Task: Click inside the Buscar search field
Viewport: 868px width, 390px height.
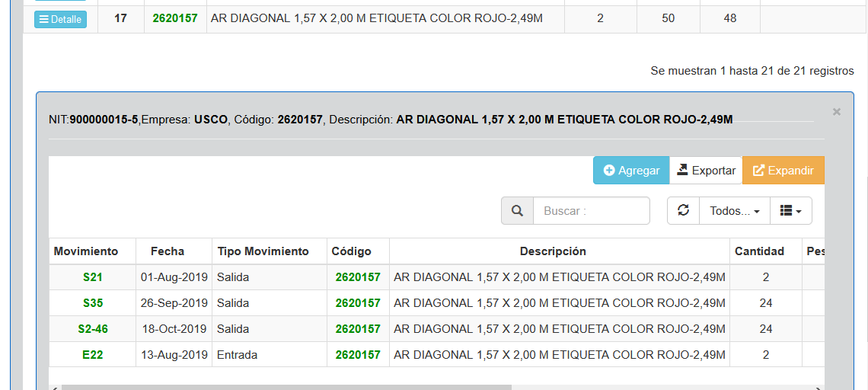Action: tap(591, 211)
